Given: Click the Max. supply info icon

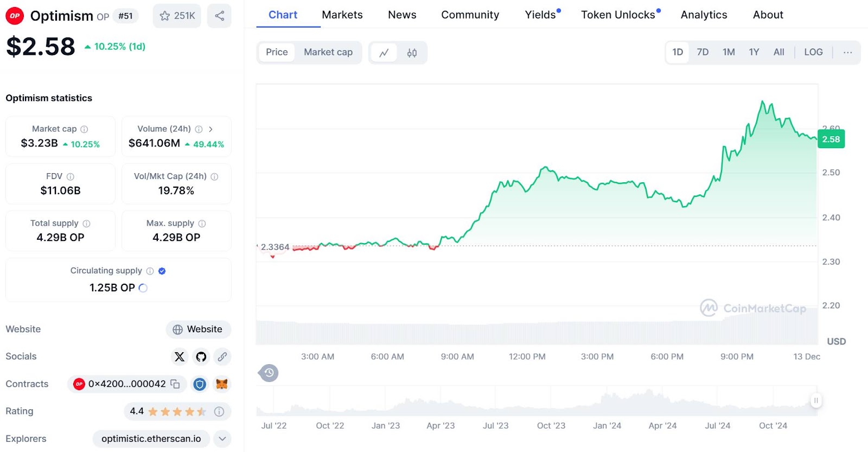Looking at the screenshot, I should pos(202,224).
